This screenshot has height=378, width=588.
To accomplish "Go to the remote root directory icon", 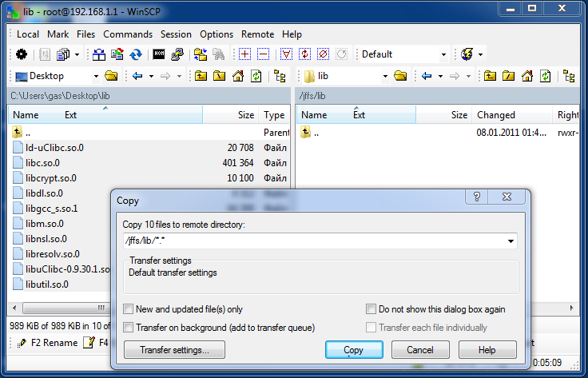I will [x=508, y=76].
